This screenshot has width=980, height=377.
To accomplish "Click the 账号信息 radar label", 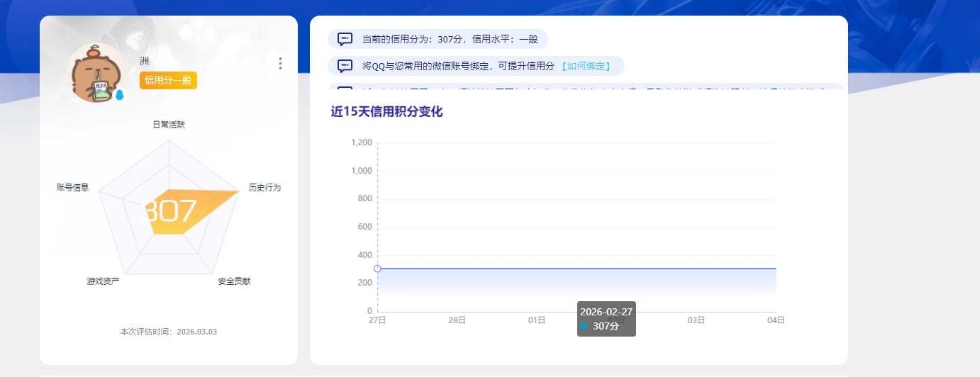I will (73, 188).
